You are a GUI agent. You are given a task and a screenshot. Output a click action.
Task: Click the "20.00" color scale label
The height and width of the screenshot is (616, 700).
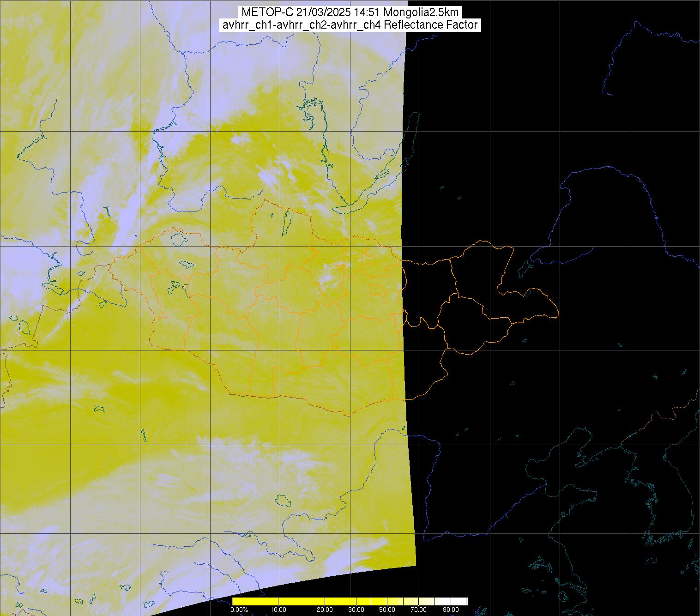pos(325,610)
